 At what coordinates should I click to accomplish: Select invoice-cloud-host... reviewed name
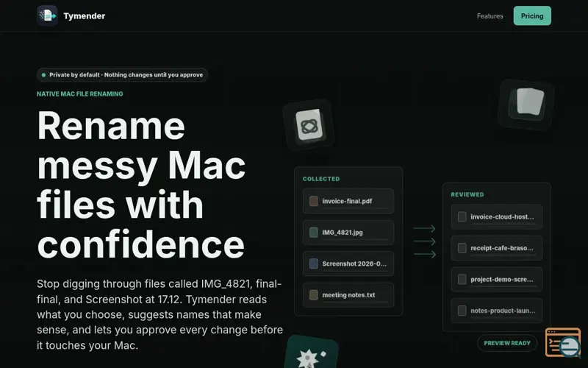(x=502, y=216)
